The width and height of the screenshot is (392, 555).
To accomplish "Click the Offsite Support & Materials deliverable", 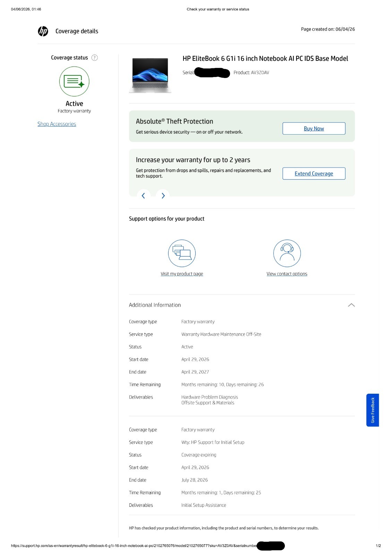I will [208, 403].
